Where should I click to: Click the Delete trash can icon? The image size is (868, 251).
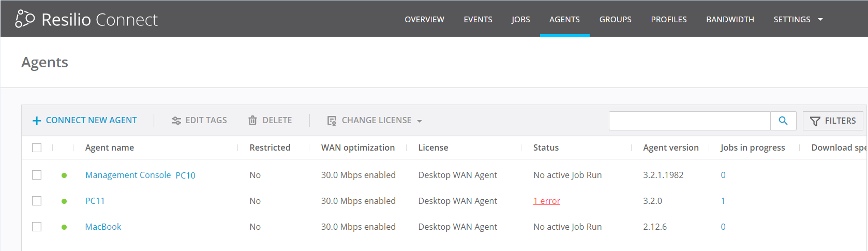pyautogui.click(x=252, y=121)
